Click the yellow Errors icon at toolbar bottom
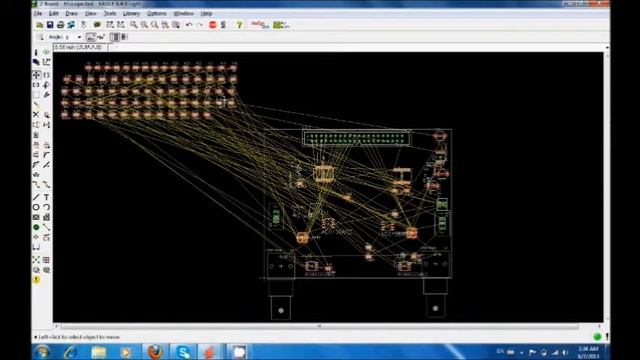Image resolution: width=640 pixels, height=360 pixels. click(36, 280)
